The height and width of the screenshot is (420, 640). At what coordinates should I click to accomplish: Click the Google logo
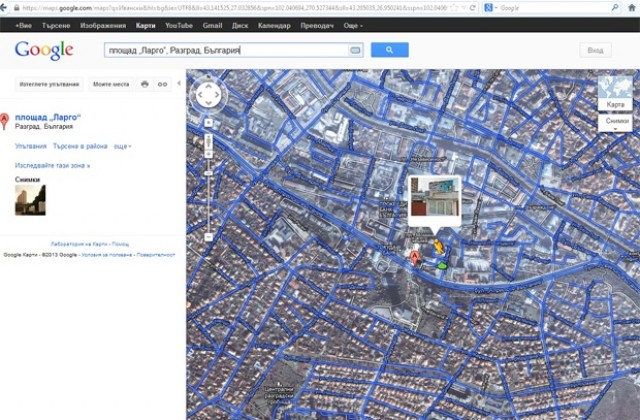44,50
